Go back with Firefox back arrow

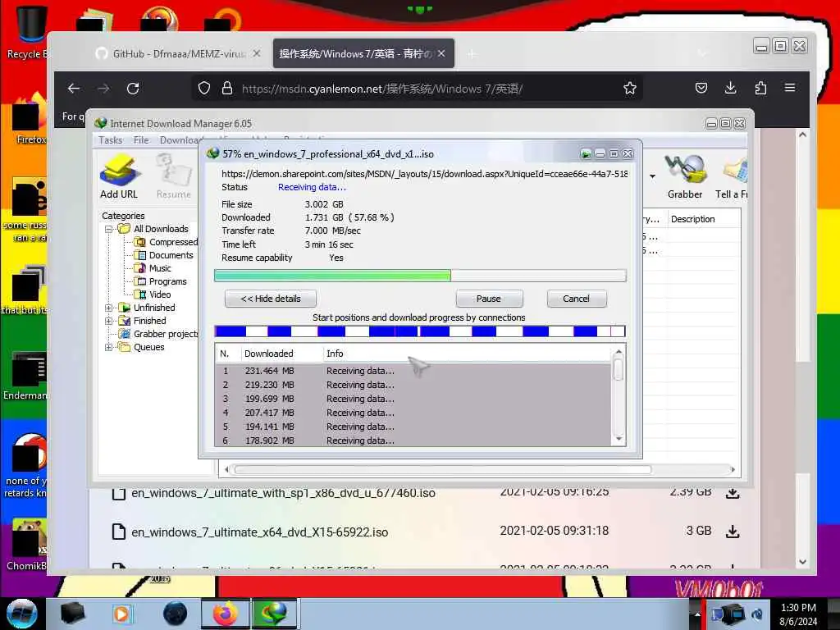[x=74, y=89]
